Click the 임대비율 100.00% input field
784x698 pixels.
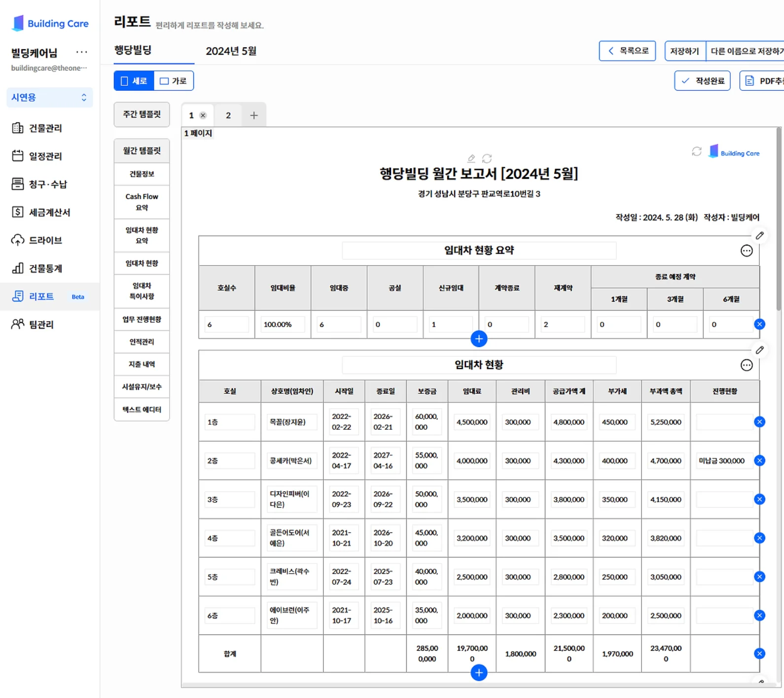(x=283, y=324)
